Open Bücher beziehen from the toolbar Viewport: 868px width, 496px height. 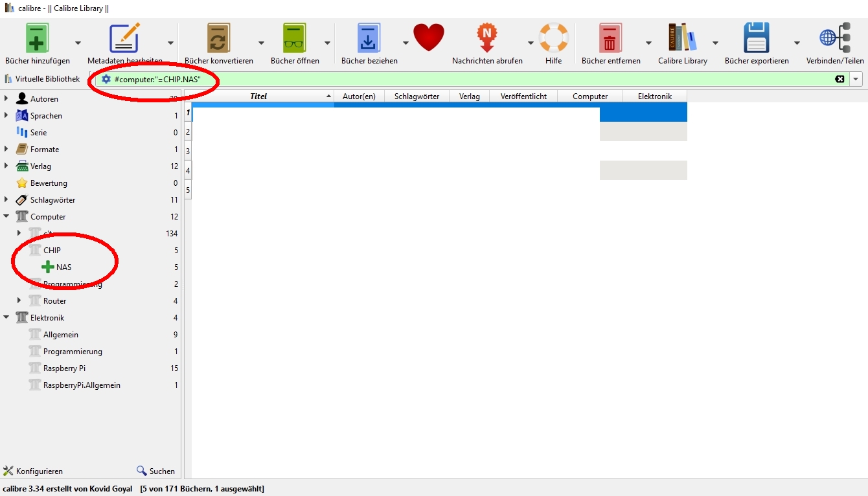(369, 38)
